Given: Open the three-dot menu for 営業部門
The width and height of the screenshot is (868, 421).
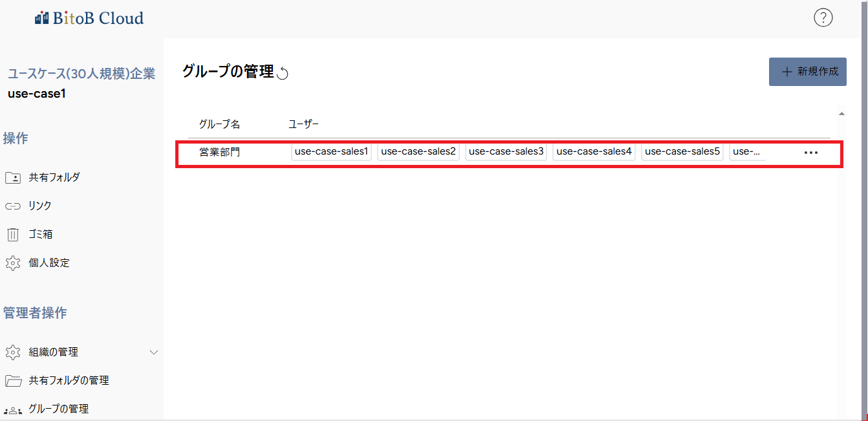Looking at the screenshot, I should (810, 153).
